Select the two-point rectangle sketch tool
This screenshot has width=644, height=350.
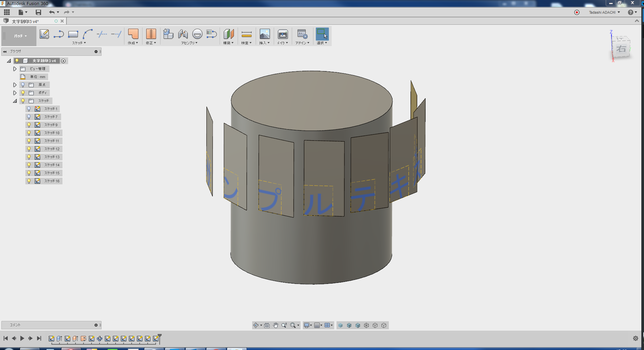click(x=73, y=34)
